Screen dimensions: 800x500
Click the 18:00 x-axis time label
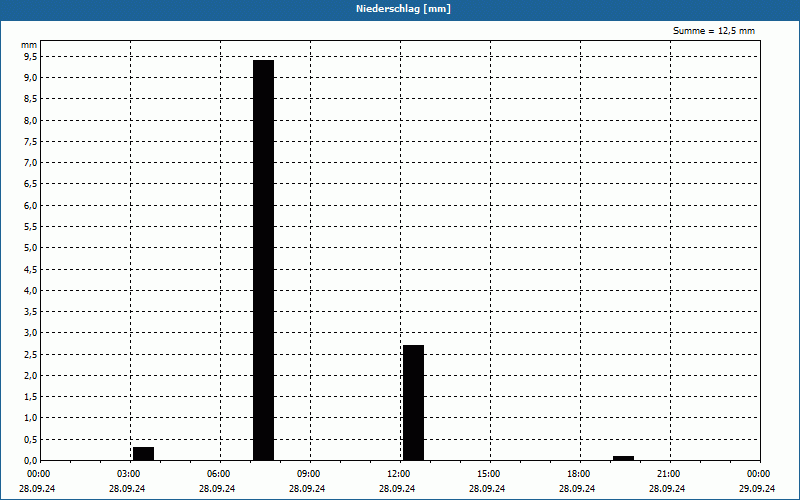pos(579,474)
